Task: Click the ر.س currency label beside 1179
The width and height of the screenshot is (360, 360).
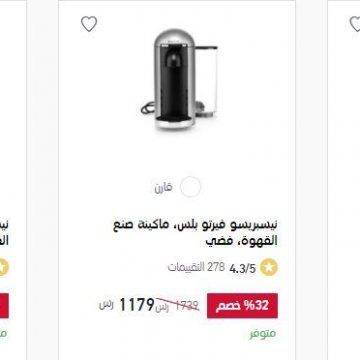Action: tap(107, 305)
